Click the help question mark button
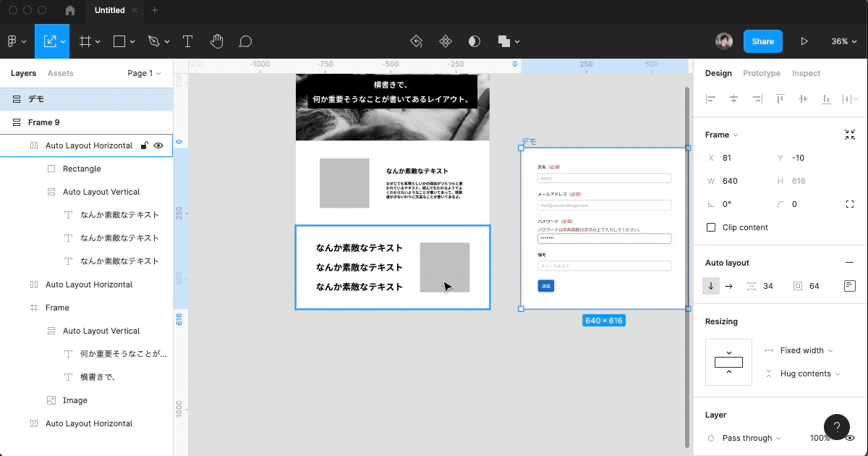 point(837,427)
